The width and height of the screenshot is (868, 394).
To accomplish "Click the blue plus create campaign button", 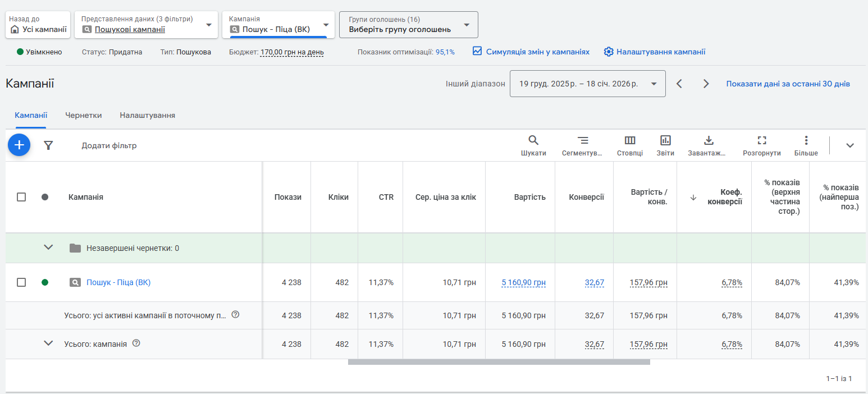I will pos(19,145).
